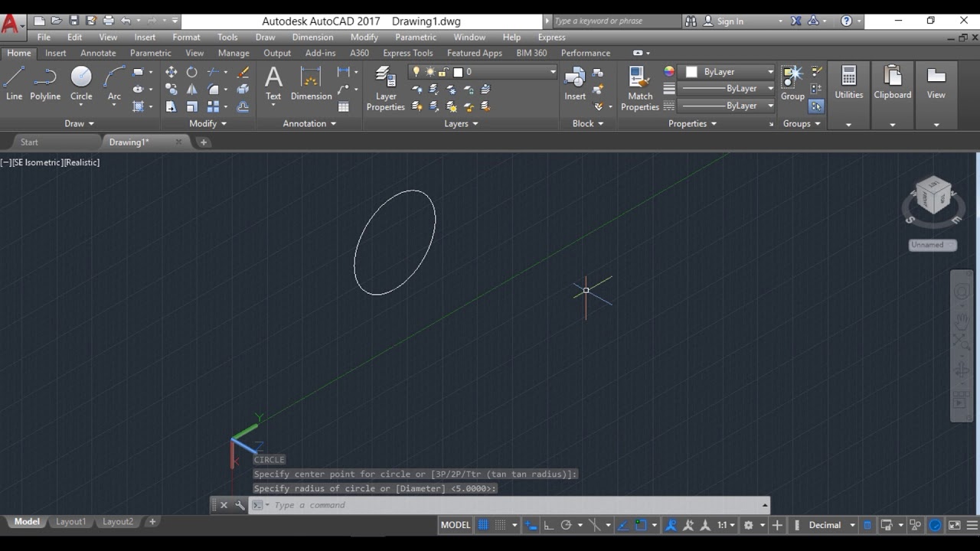
Task: Add a new drawing tab with plus
Action: click(203, 142)
